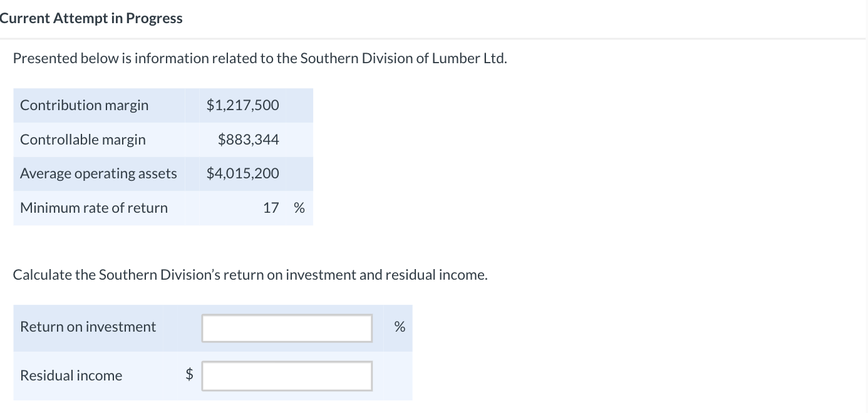Select the $1,217,500 contribution margin value

tap(243, 105)
